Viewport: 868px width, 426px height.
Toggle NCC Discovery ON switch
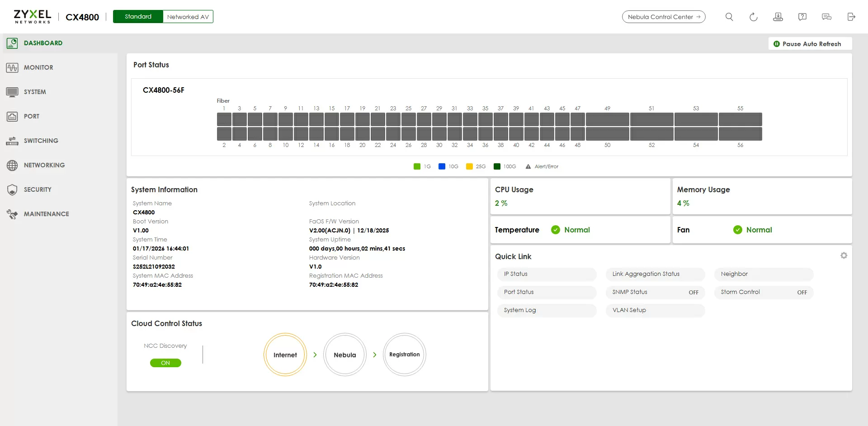pyautogui.click(x=165, y=363)
